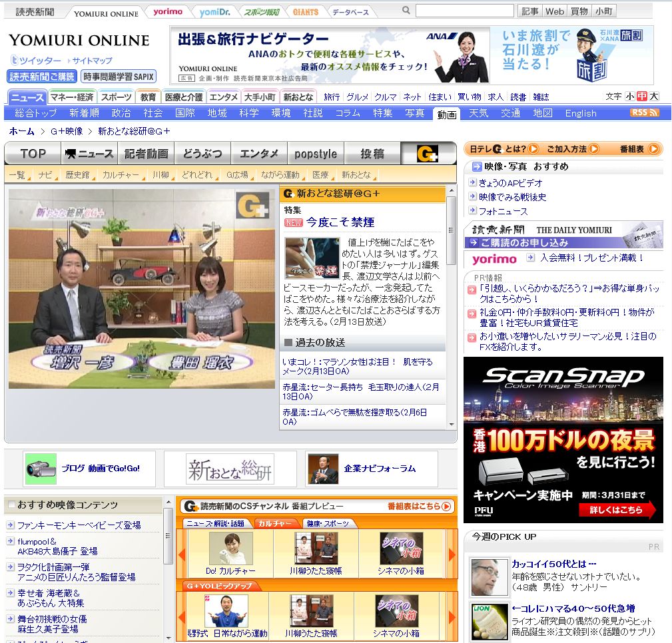Click arrow icon for フォトニュース

tap(472, 210)
